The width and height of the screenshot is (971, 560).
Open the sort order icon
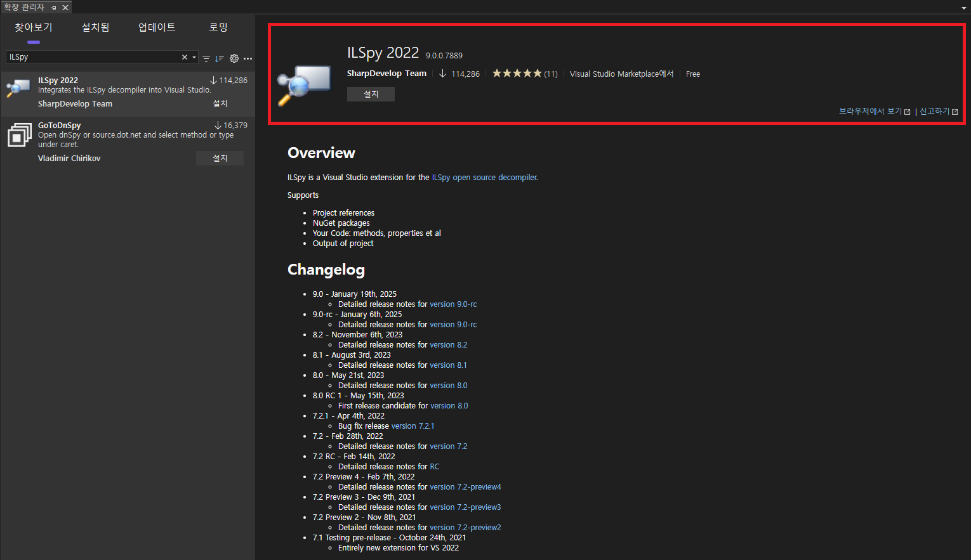pos(220,58)
